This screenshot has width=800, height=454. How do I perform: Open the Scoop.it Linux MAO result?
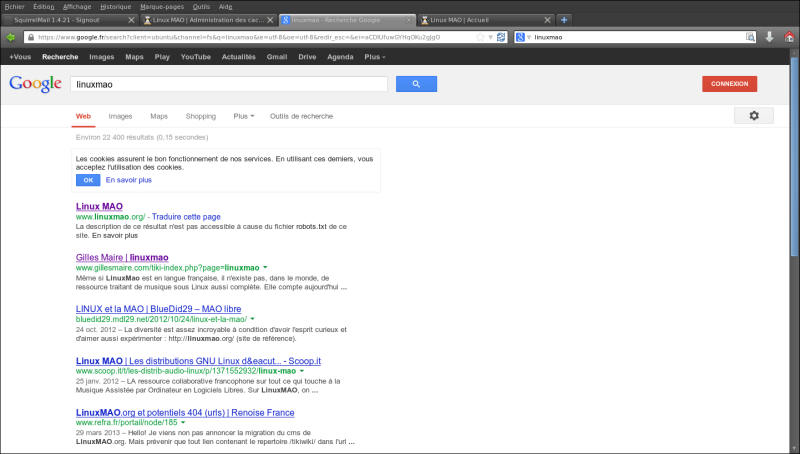point(198,361)
